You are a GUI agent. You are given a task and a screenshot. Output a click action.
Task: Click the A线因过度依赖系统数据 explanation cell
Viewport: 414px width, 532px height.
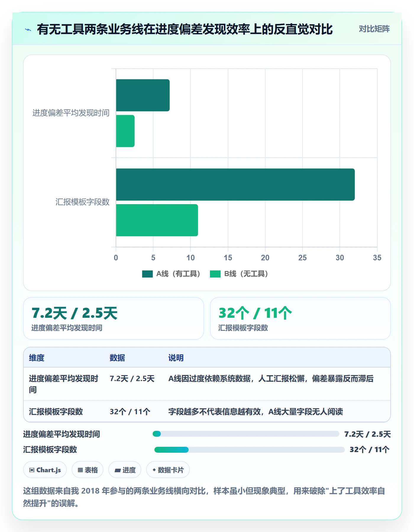pos(271,379)
